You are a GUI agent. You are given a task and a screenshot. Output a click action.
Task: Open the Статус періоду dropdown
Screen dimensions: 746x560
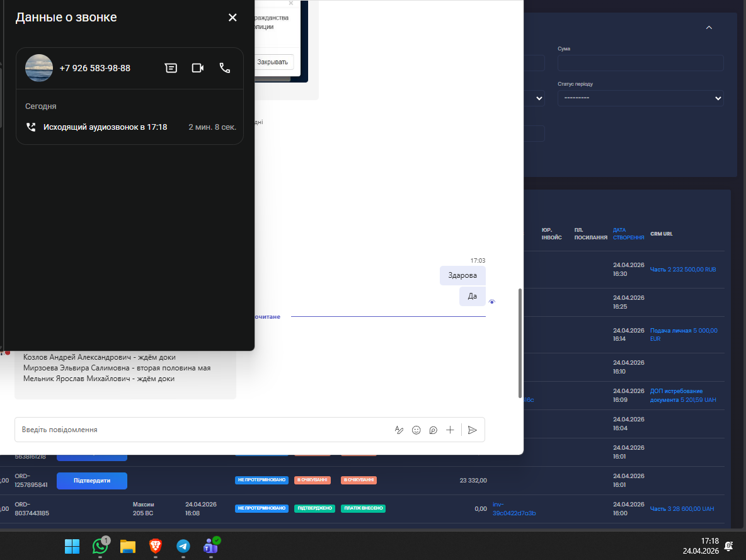[640, 98]
